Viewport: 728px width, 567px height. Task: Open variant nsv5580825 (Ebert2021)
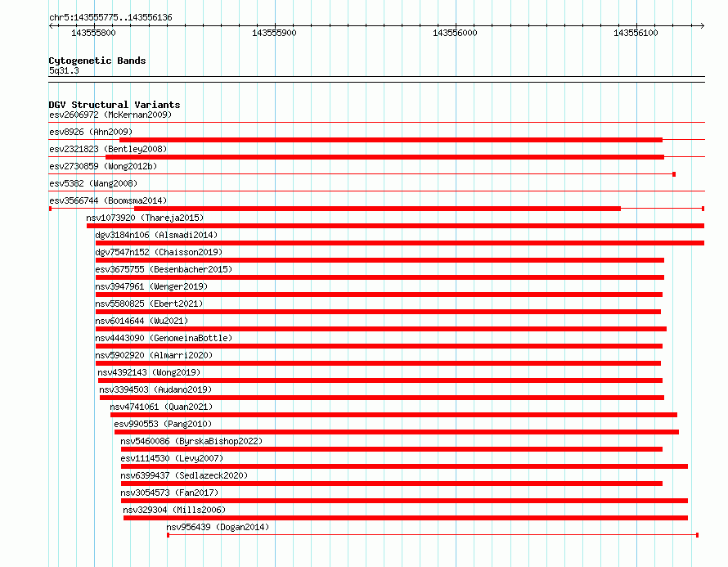pyautogui.click(x=149, y=304)
